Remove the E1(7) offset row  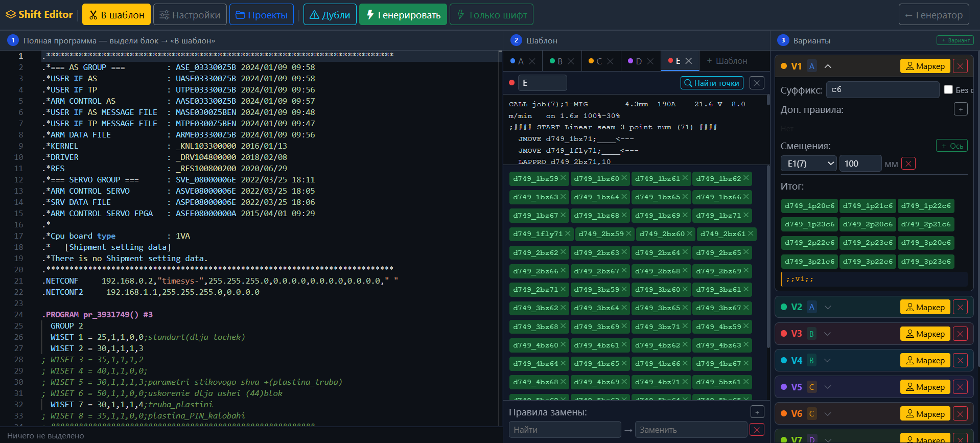(x=908, y=164)
